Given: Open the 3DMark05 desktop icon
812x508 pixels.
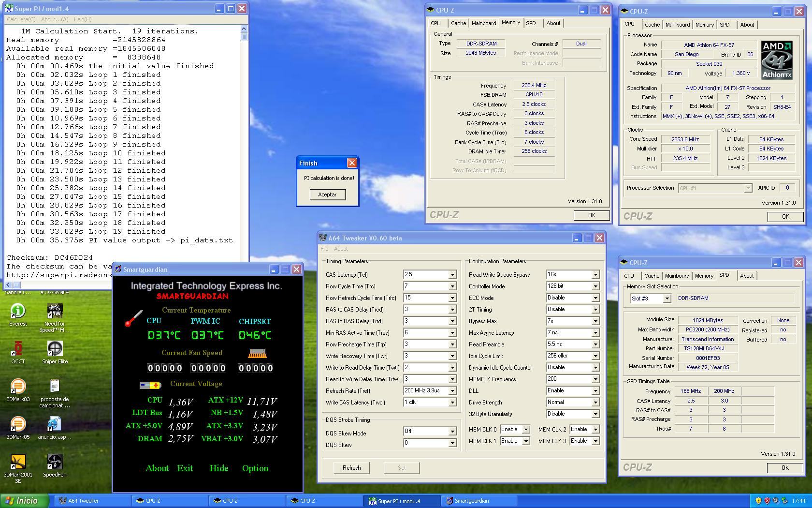Looking at the screenshot, I should click(x=18, y=424).
